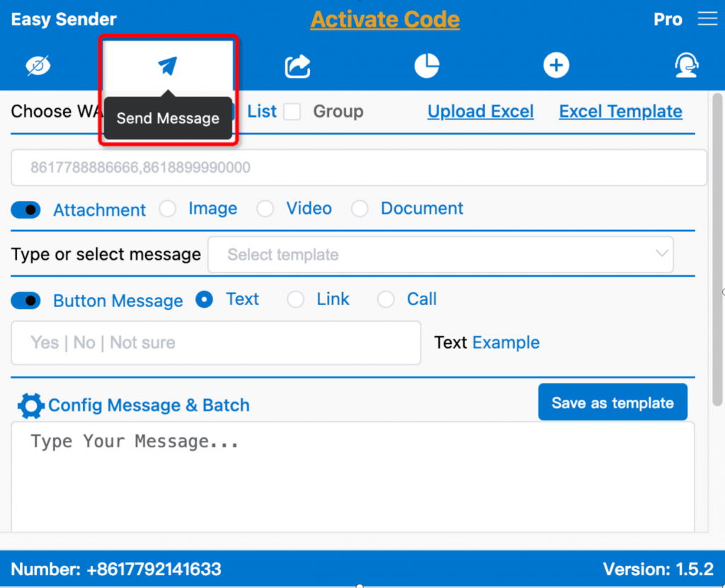Check the Group checkbox
This screenshot has height=588, width=725.
click(292, 112)
